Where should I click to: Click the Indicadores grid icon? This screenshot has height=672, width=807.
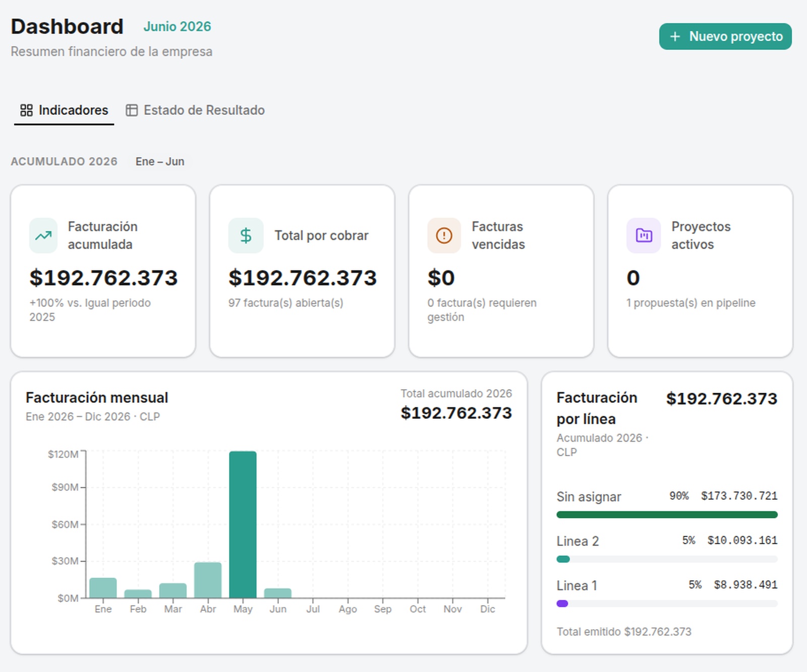(26, 110)
